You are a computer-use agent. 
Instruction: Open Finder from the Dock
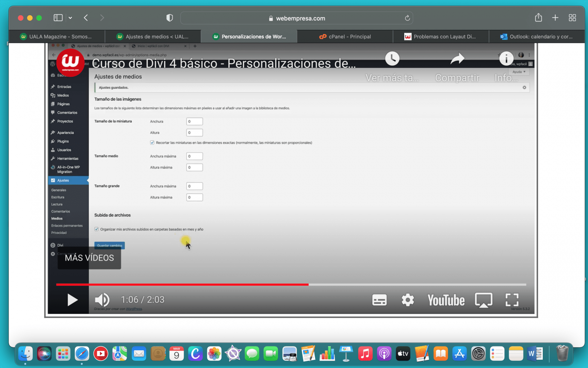25,354
